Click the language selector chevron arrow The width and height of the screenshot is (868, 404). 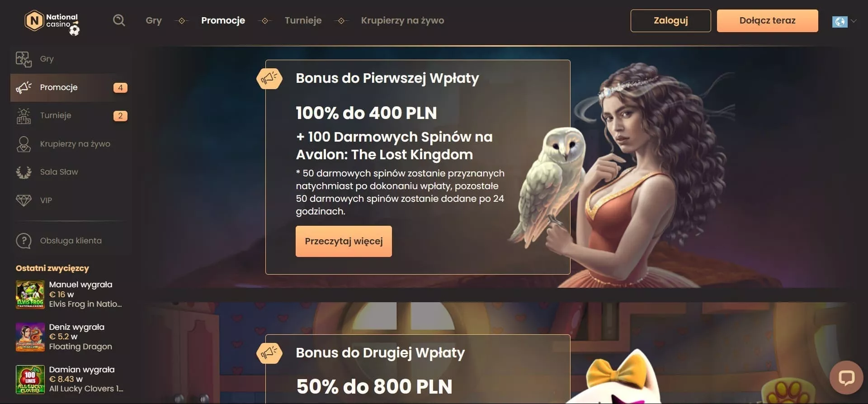coord(854,21)
